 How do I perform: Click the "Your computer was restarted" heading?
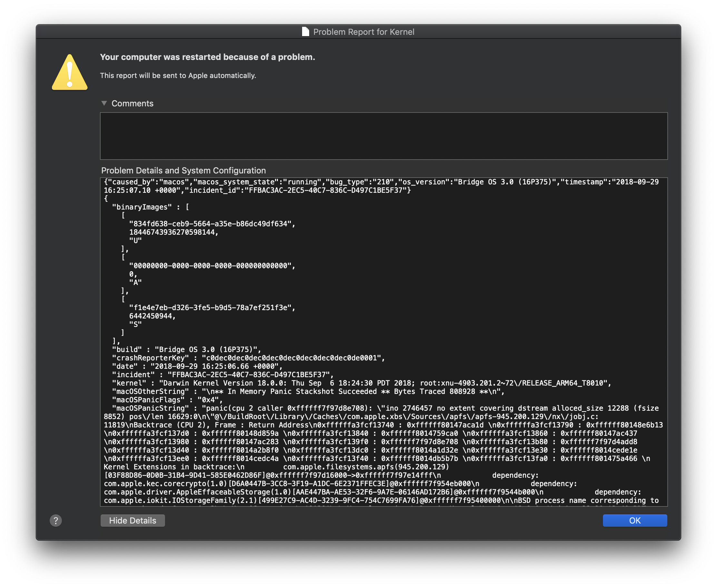(207, 57)
